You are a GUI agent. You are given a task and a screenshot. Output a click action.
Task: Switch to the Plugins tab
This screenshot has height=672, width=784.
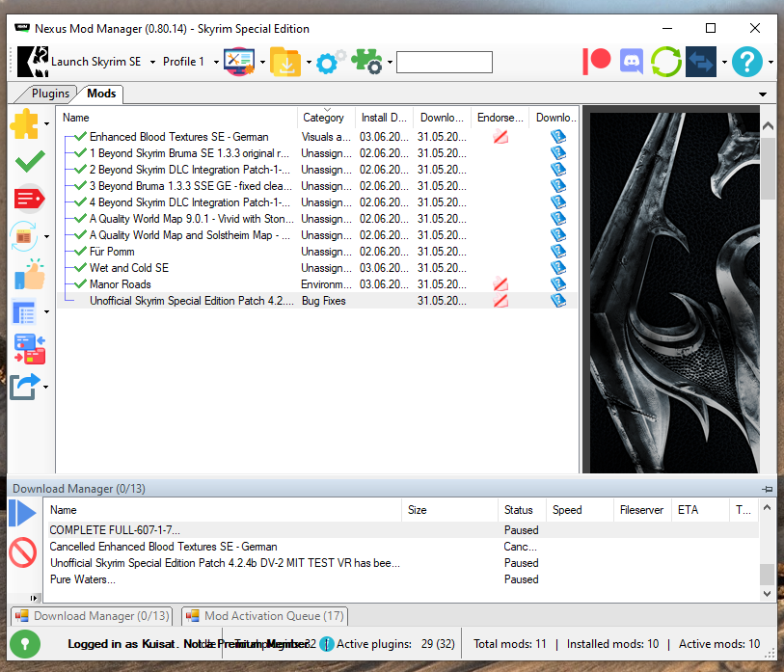50,94
